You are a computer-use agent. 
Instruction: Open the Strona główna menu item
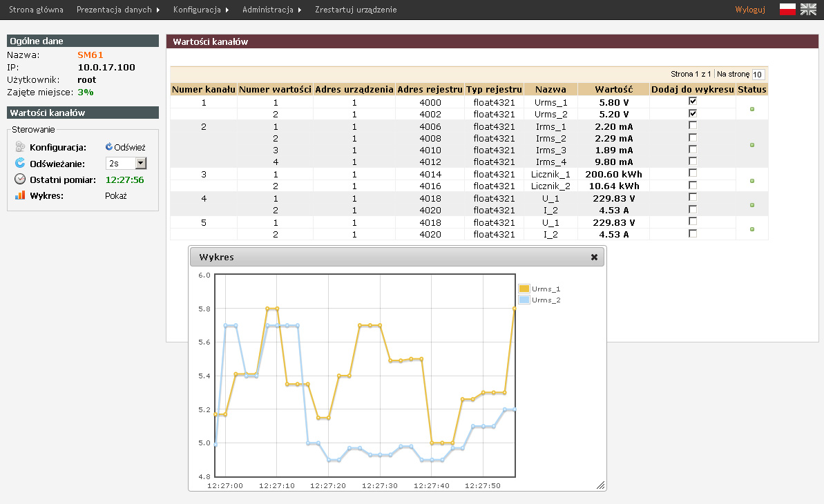[x=36, y=10]
